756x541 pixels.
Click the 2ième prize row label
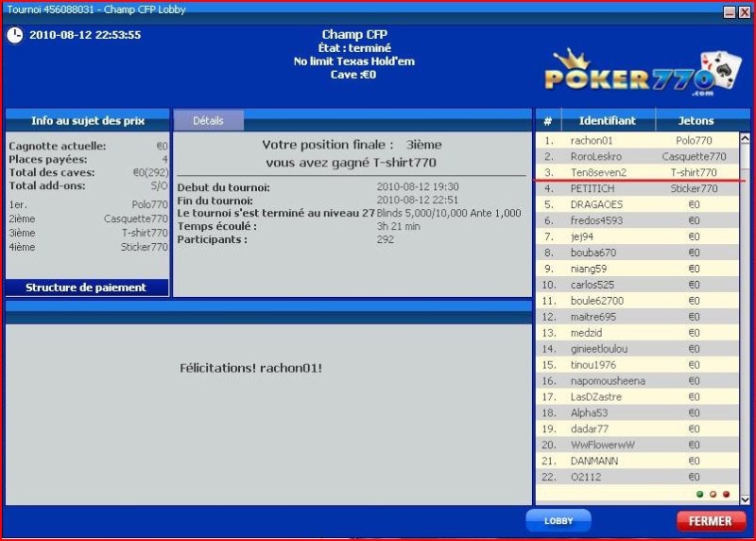pos(22,218)
